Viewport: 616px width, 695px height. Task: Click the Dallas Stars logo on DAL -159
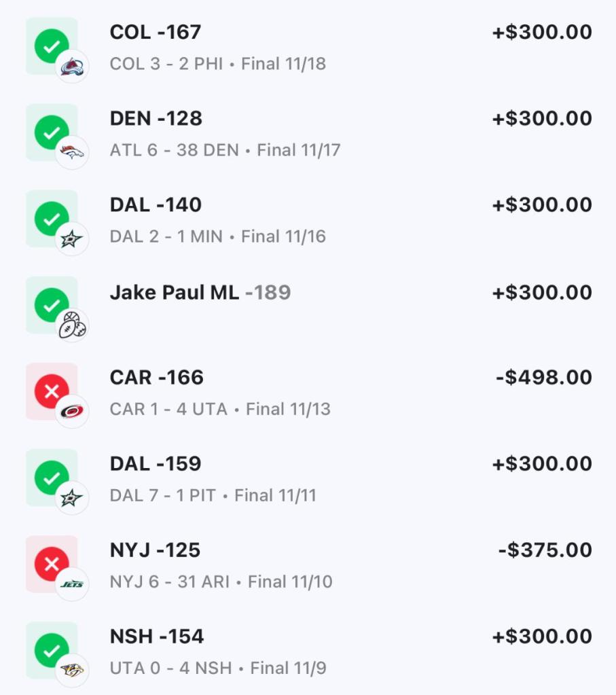pyautogui.click(x=71, y=498)
